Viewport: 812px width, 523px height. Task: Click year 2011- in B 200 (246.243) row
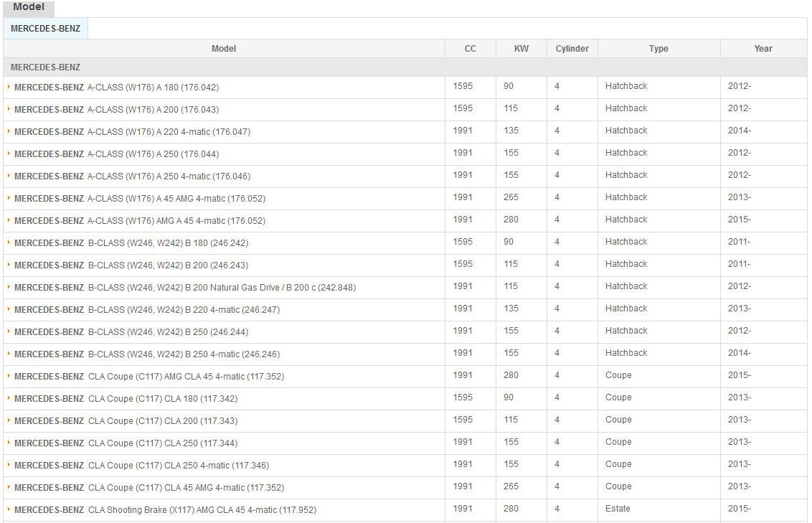[x=739, y=264]
